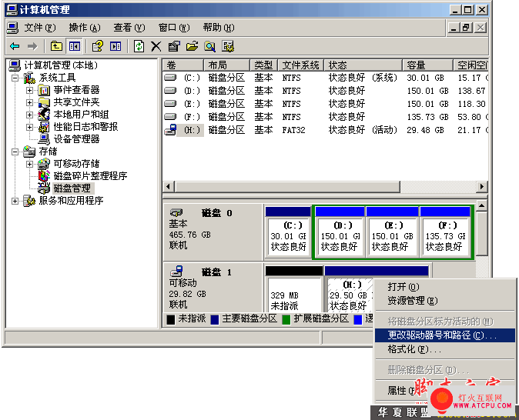Select the 329 MB unallocated block on Disk 1
This screenshot has height=420, width=519.
pyautogui.click(x=294, y=289)
